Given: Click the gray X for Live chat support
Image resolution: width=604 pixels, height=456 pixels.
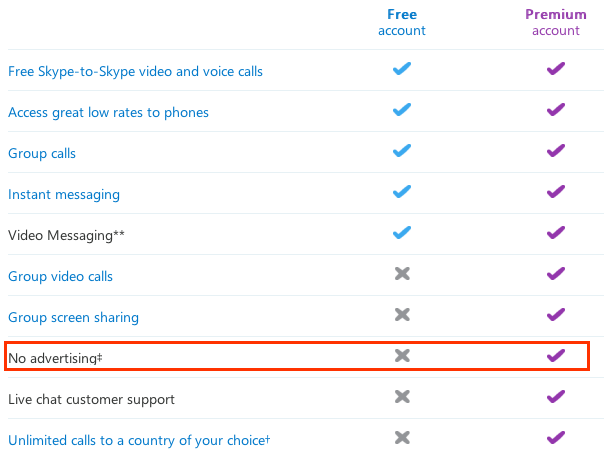Looking at the screenshot, I should point(402,397).
